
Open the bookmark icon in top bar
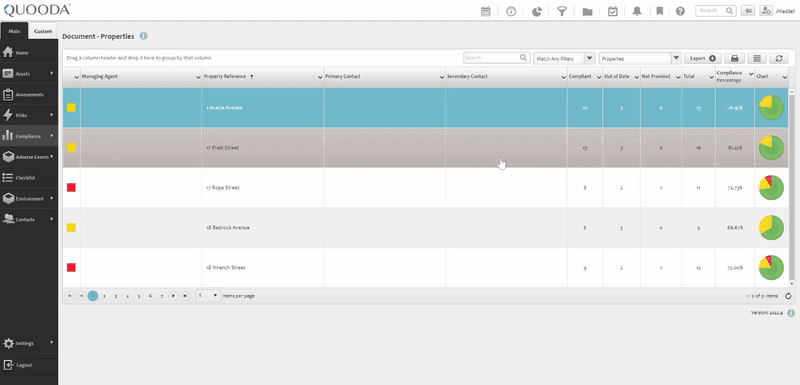[660, 11]
